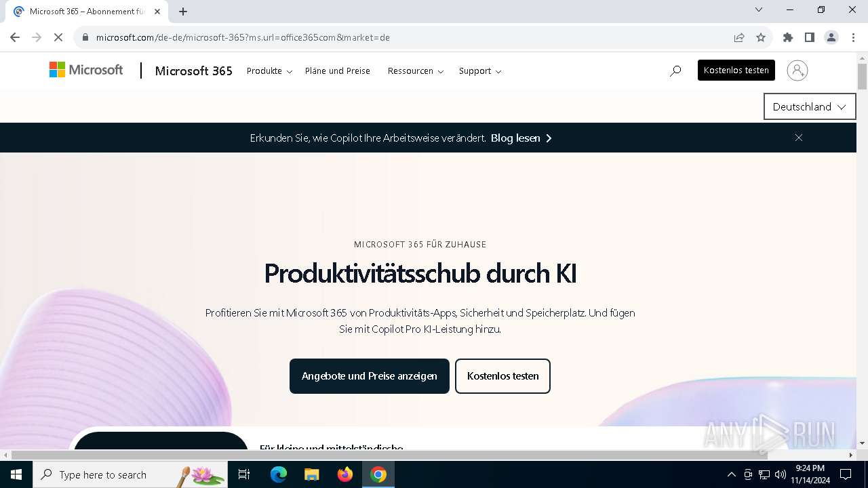Click the taskbar search box

[x=130, y=474]
